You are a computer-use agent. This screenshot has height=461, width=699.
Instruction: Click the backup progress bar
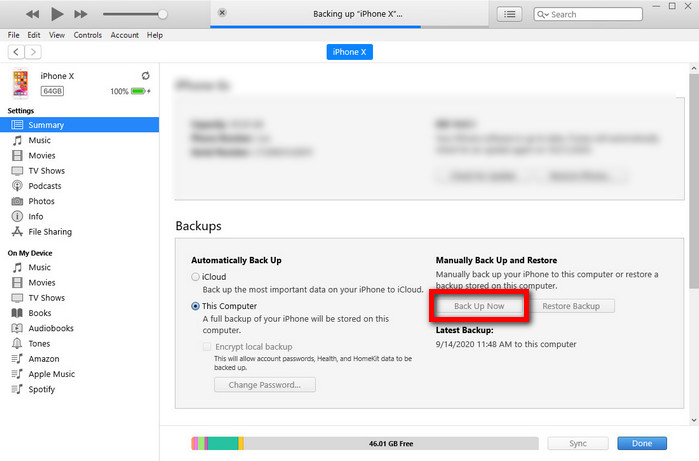coord(350,27)
